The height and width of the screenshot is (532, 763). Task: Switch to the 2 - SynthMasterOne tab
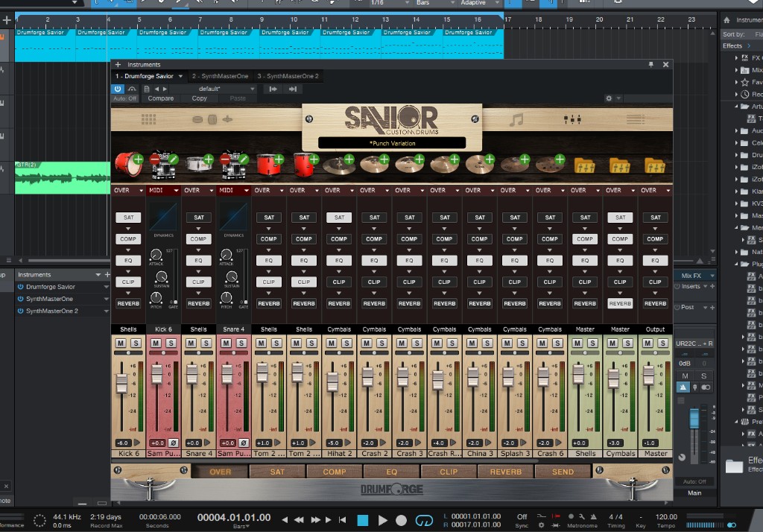click(220, 77)
